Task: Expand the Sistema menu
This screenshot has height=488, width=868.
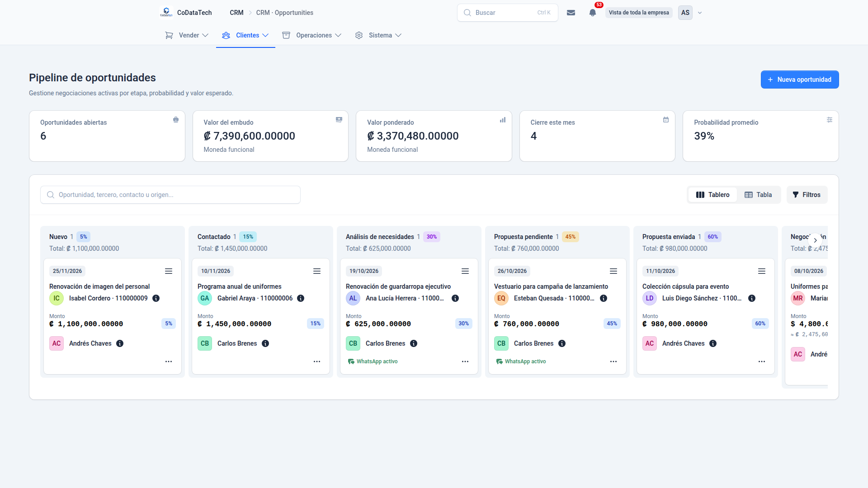Action: click(x=378, y=35)
